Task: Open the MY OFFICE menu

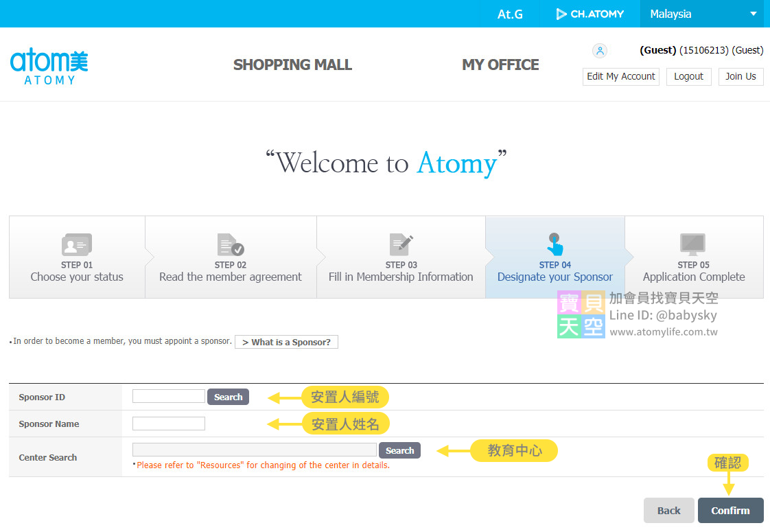Action: (x=500, y=65)
